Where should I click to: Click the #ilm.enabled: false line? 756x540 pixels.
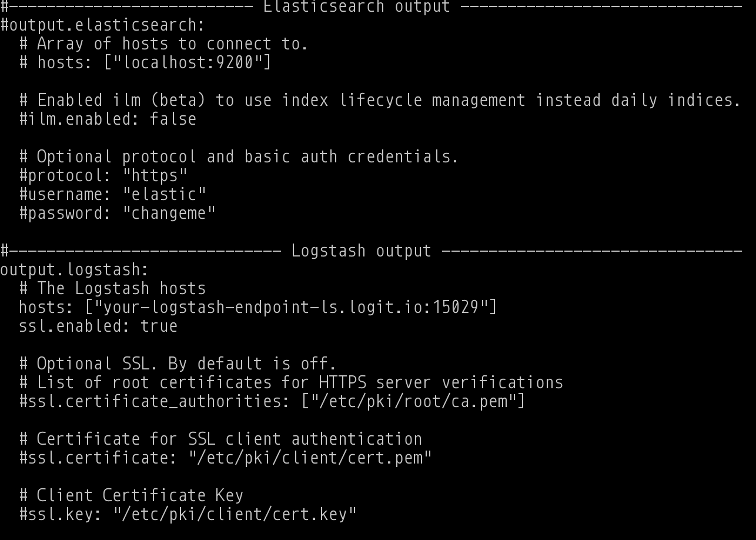pos(108,119)
